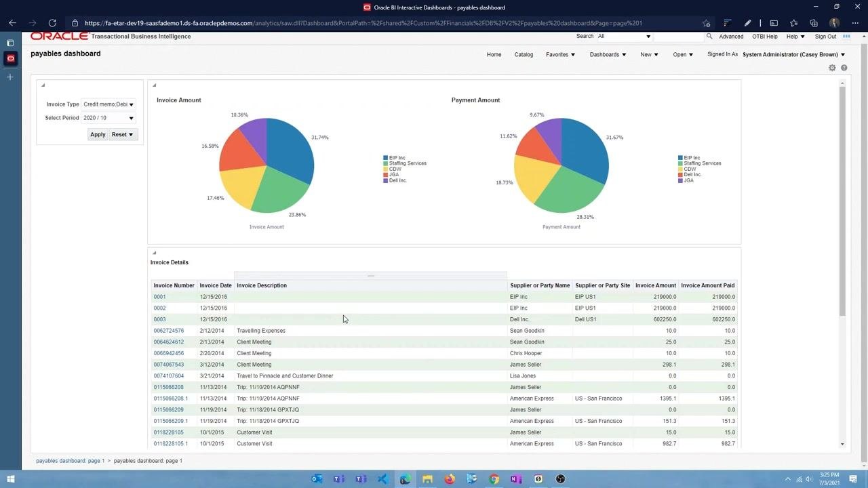Open the dashboard help question mark
The image size is (868, 488).
844,68
